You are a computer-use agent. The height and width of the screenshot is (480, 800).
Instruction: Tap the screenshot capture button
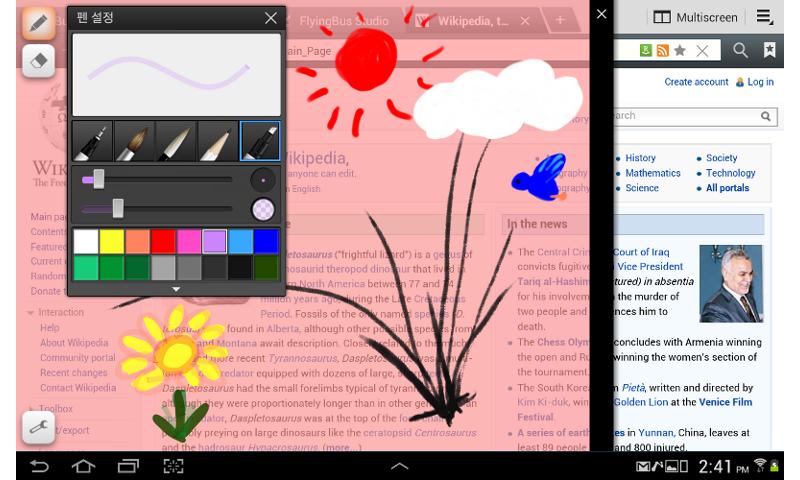(173, 466)
